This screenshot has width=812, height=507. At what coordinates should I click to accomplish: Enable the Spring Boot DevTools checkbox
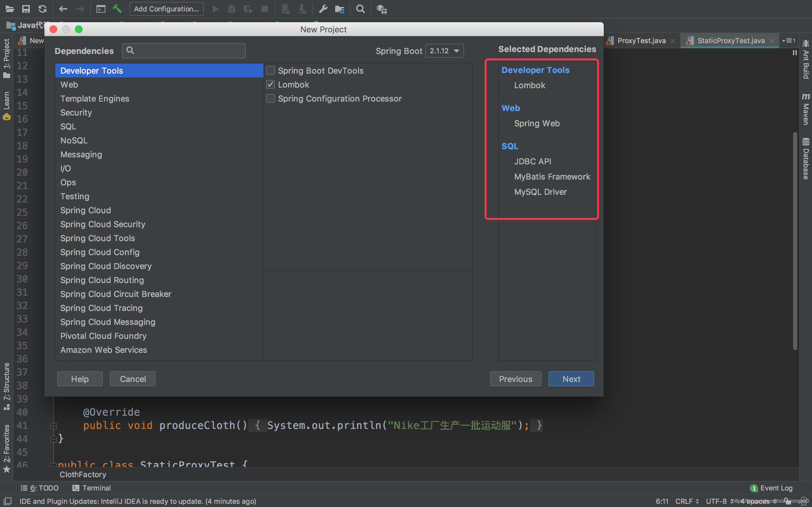coord(270,70)
